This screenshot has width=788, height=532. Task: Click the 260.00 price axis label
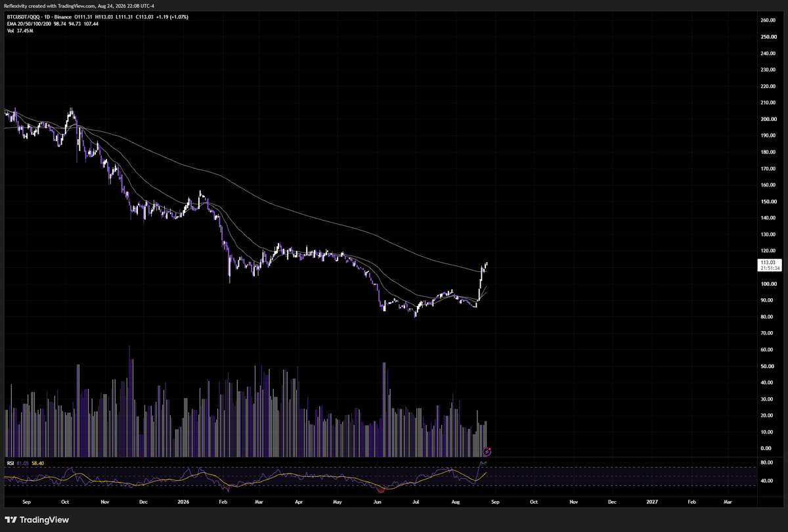(x=768, y=20)
